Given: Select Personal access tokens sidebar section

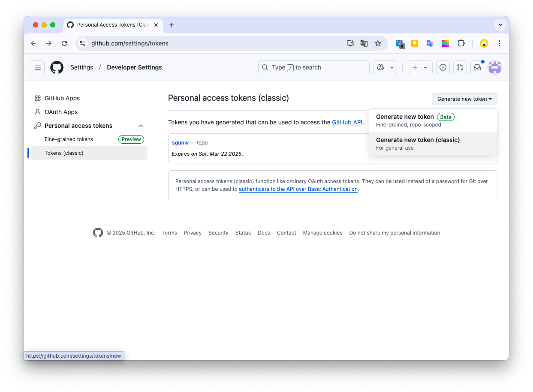Looking at the screenshot, I should [78, 126].
